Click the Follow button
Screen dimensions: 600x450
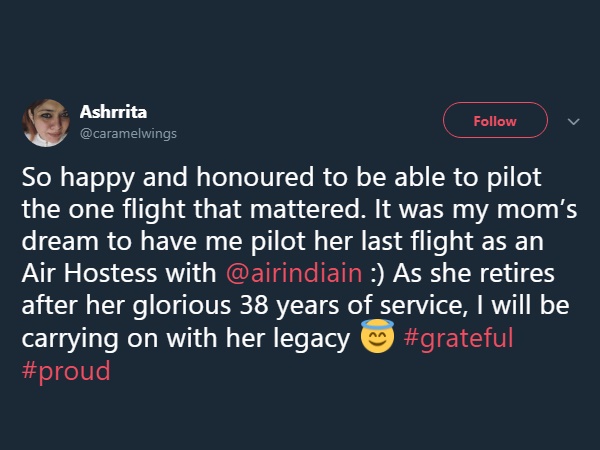click(x=495, y=121)
